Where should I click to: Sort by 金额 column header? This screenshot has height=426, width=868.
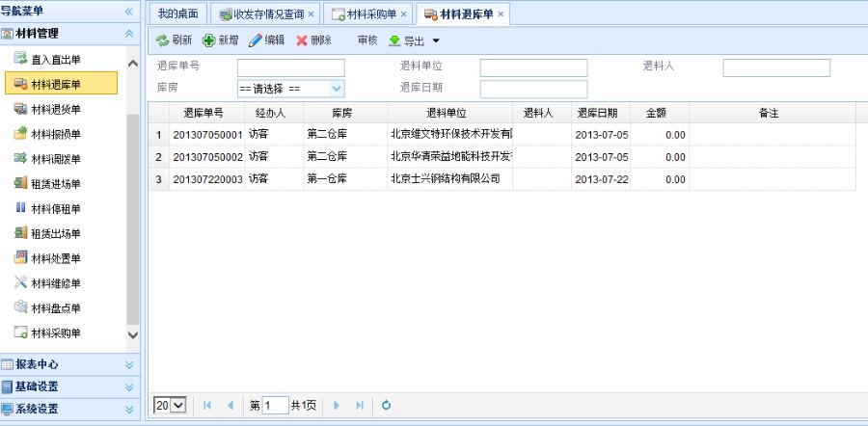(x=660, y=114)
